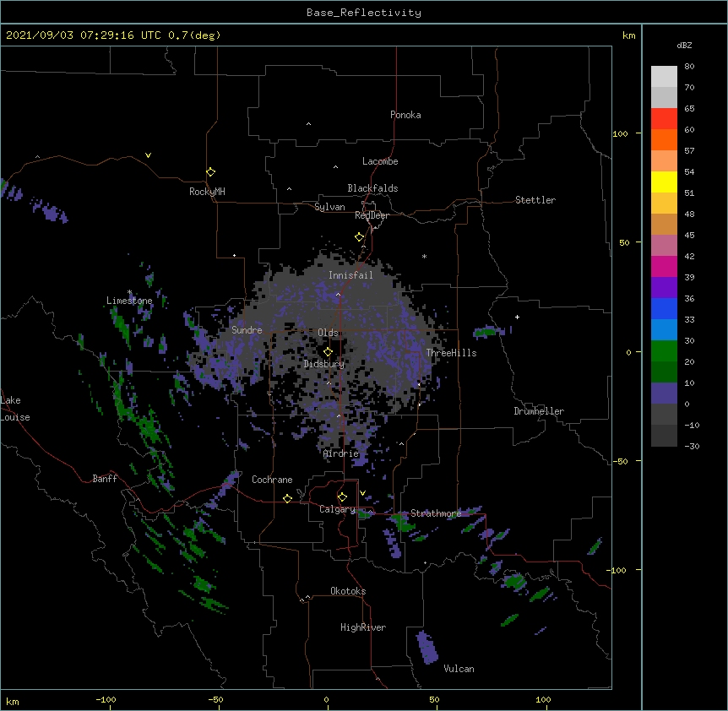Click the yellow V marker east of Calgary

click(x=362, y=493)
